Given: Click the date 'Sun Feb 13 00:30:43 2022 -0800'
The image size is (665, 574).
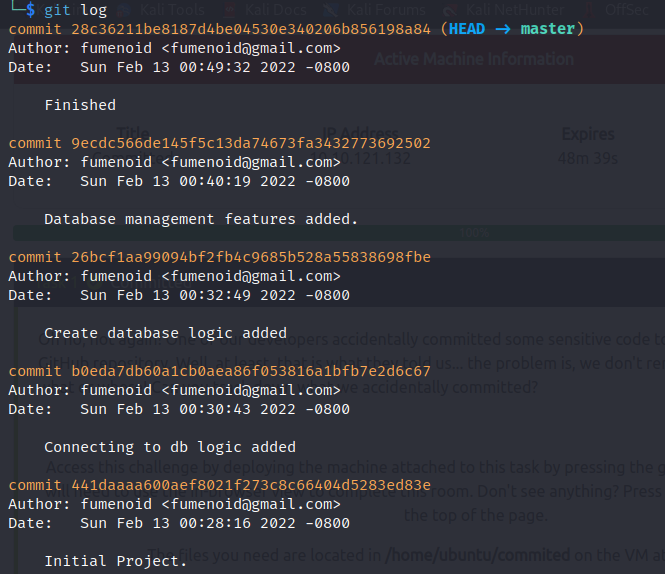Looking at the screenshot, I should [x=215, y=409].
